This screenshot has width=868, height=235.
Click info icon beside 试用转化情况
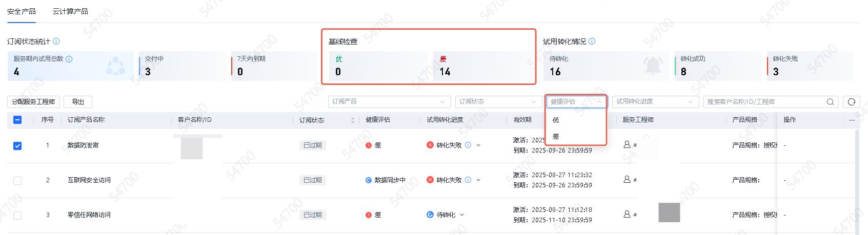pos(592,41)
